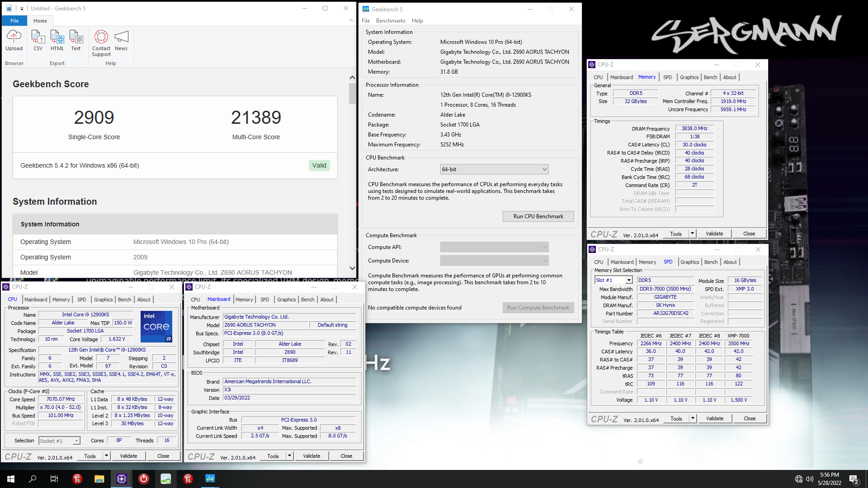Open Windows Start menu
The image size is (868, 488).
11,479
